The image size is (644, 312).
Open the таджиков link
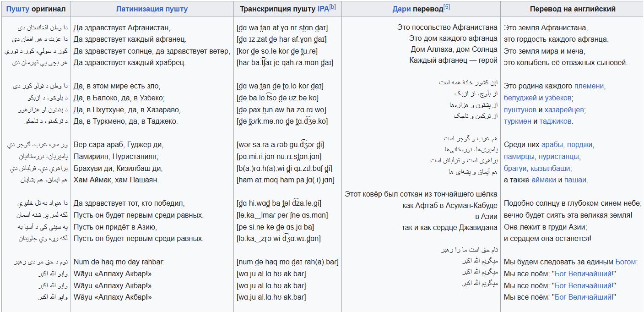[x=556, y=121]
